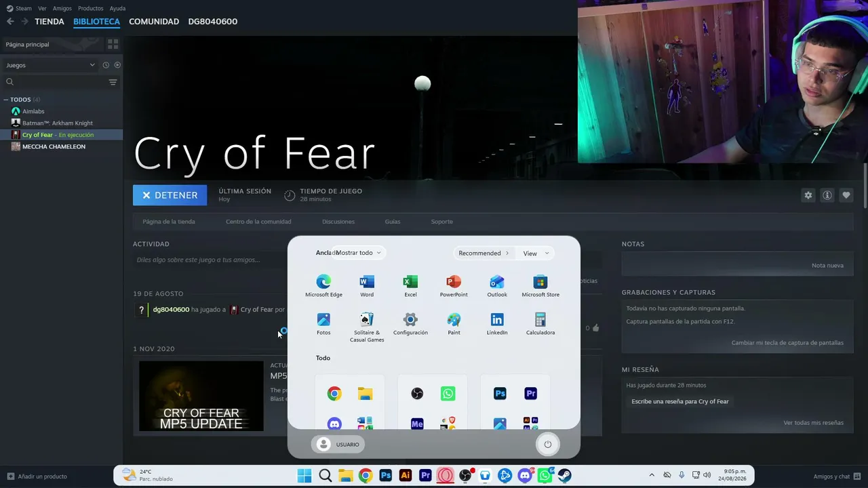The image size is (868, 488).
Task: Open Cambiar mi tecla de captura link
Action: [787, 343]
